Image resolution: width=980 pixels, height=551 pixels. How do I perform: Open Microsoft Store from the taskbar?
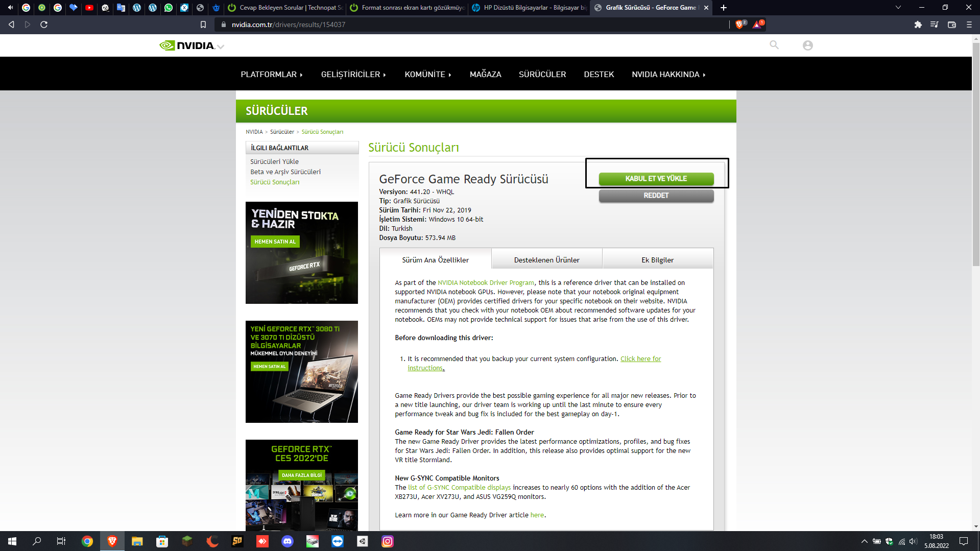pos(162,541)
